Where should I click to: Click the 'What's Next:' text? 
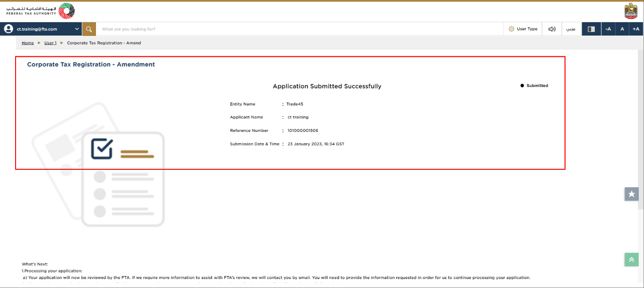click(35, 264)
